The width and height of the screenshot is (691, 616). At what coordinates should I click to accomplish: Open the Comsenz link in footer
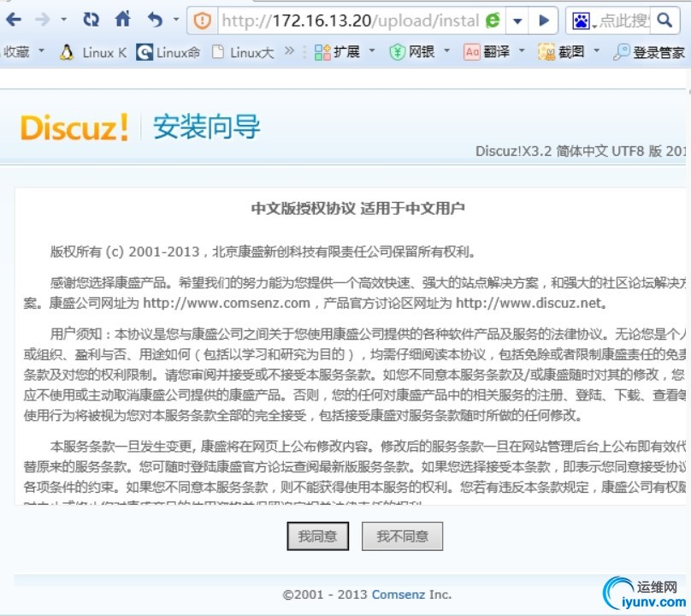pyautogui.click(x=399, y=595)
